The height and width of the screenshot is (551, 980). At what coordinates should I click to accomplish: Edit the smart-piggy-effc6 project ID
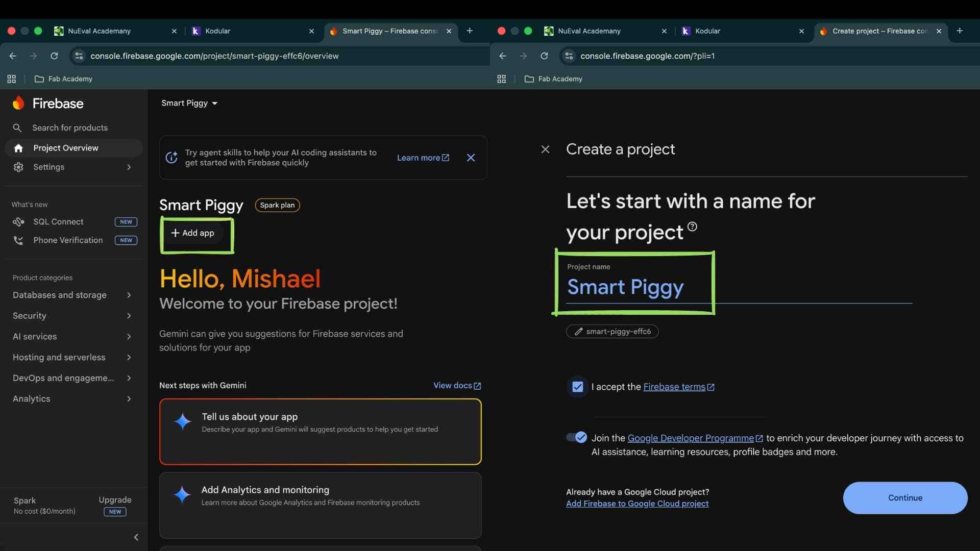pos(612,332)
